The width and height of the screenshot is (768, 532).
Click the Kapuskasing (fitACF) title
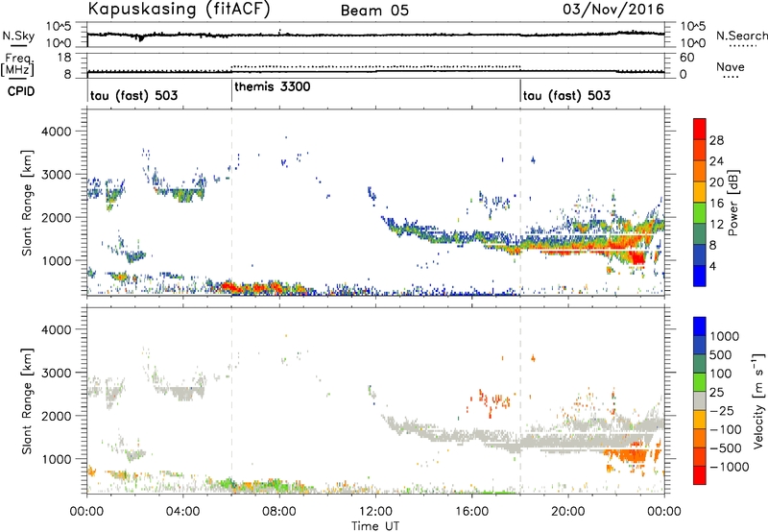[180, 10]
